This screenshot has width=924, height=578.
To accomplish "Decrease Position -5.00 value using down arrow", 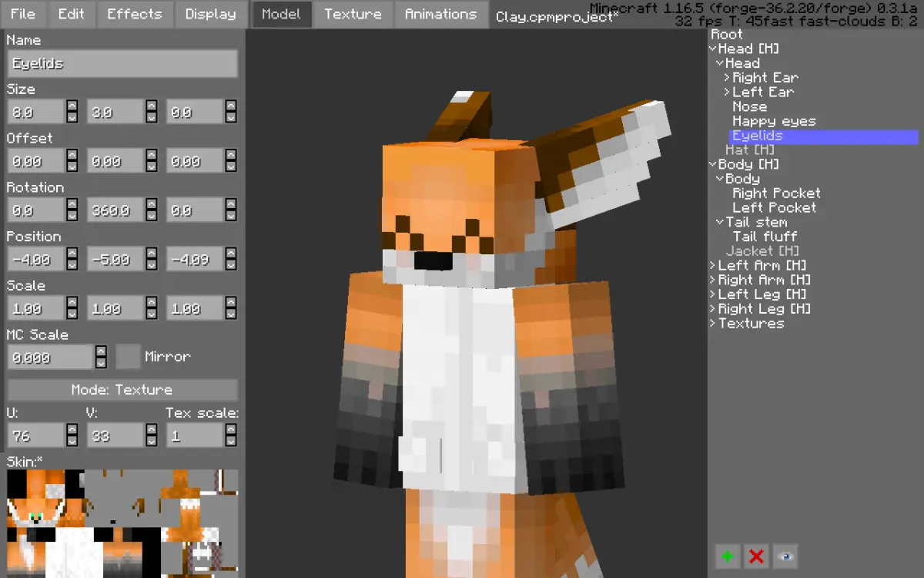I will tap(152, 266).
